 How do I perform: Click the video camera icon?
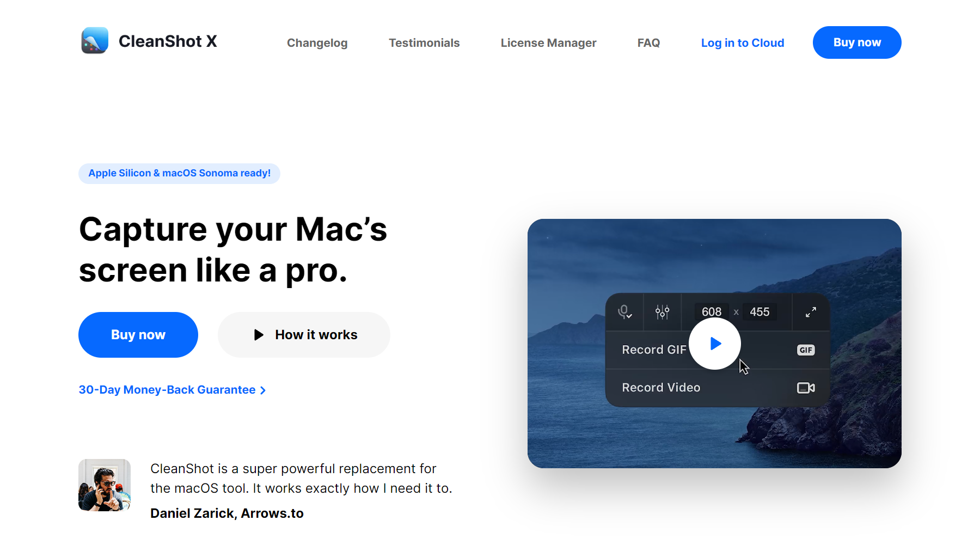pyautogui.click(x=806, y=388)
